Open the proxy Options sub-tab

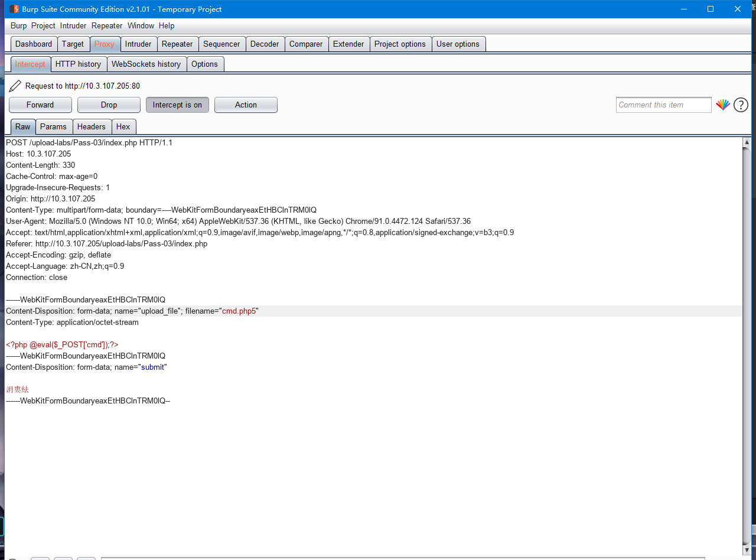click(x=204, y=64)
